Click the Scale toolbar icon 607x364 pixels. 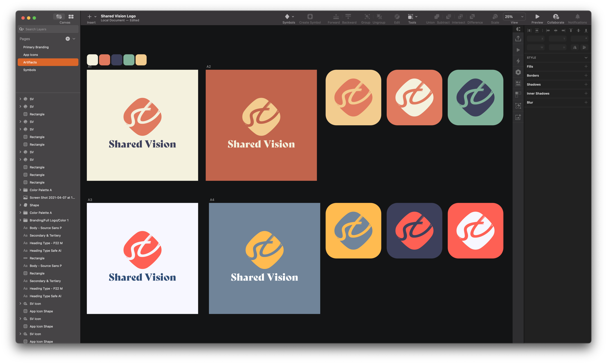point(495,16)
